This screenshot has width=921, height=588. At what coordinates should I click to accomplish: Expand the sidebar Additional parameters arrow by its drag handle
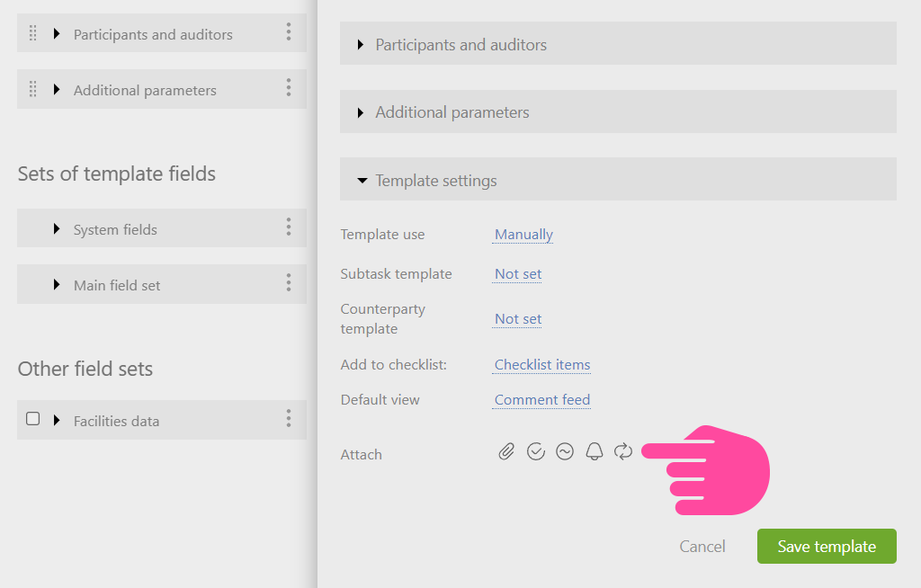pos(57,89)
